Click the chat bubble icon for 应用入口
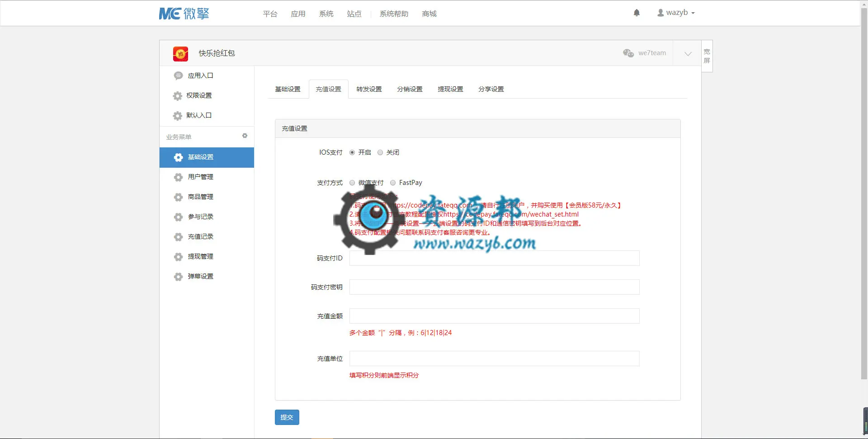 tap(178, 76)
